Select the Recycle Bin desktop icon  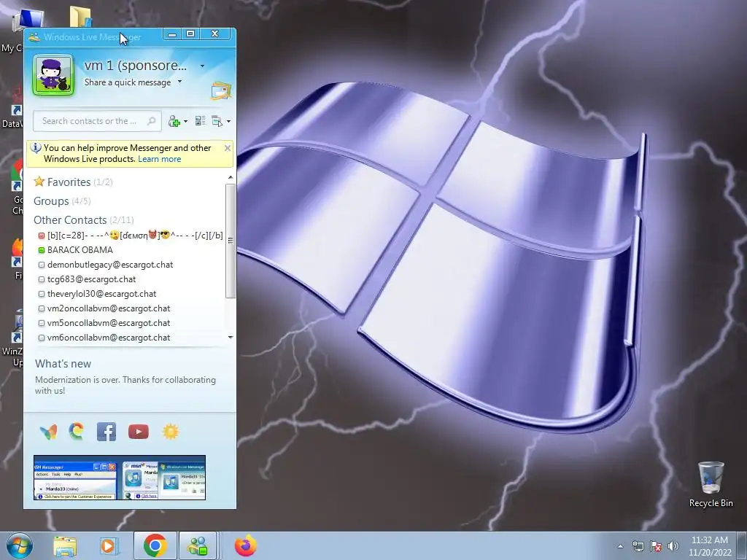pos(711,485)
